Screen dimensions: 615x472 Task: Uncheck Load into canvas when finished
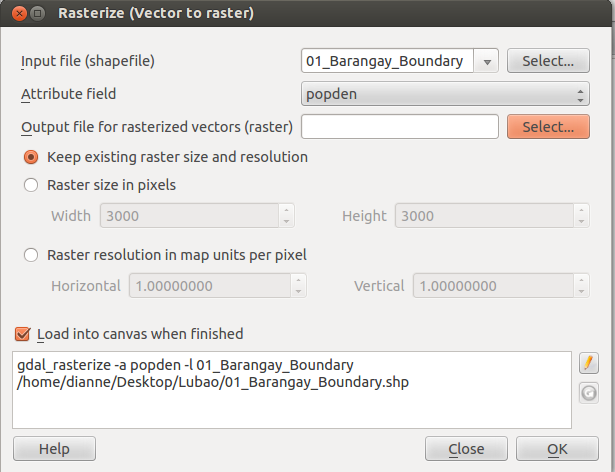coord(22,334)
